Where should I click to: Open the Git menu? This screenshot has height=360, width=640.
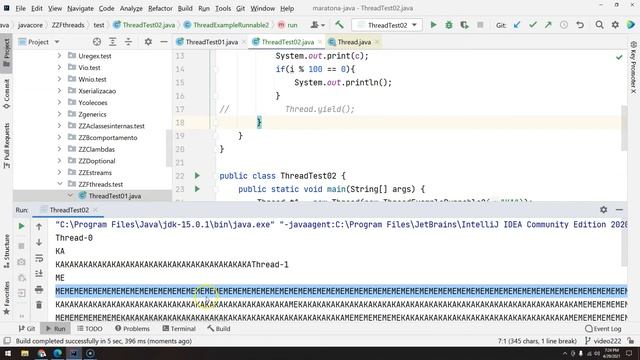click(x=240, y=8)
